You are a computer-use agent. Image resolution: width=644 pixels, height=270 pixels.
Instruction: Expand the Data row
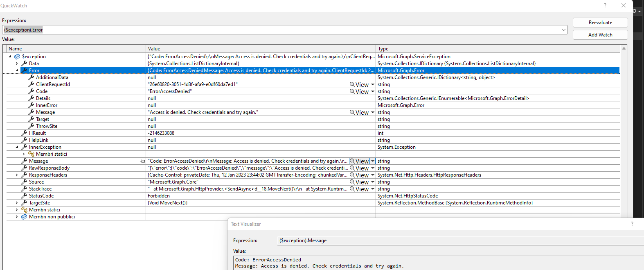pos(17,64)
